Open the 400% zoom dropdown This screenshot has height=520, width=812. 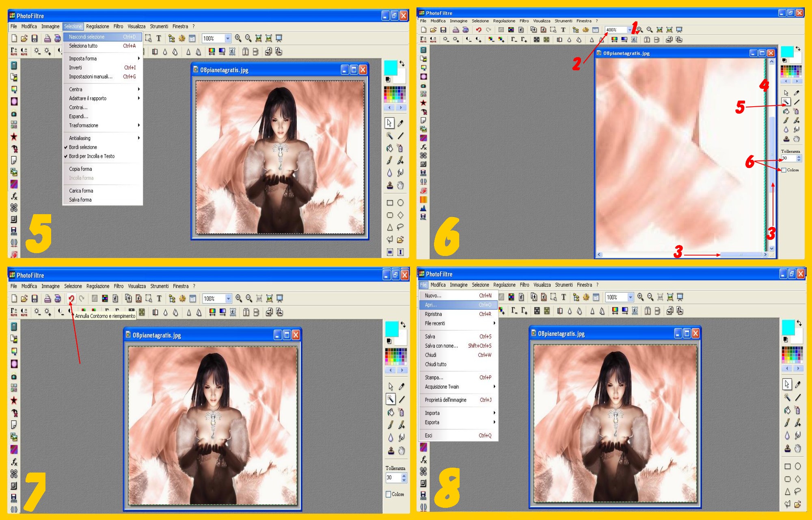click(x=629, y=30)
